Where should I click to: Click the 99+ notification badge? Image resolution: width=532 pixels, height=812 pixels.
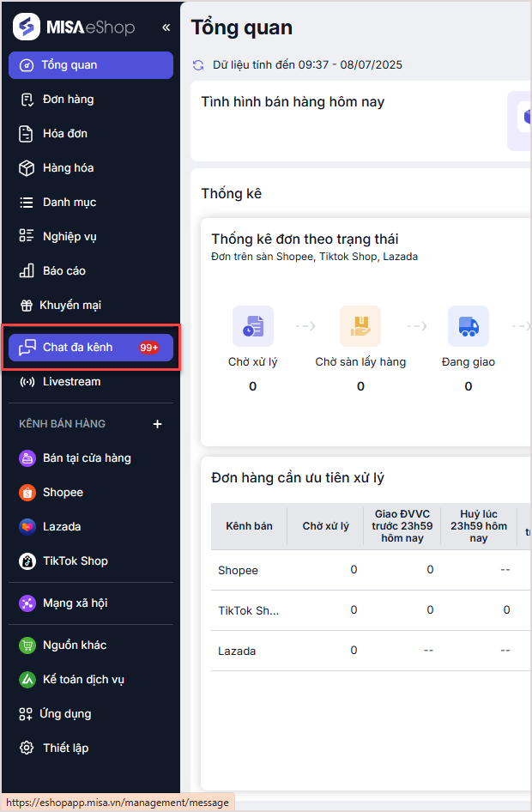coord(148,348)
